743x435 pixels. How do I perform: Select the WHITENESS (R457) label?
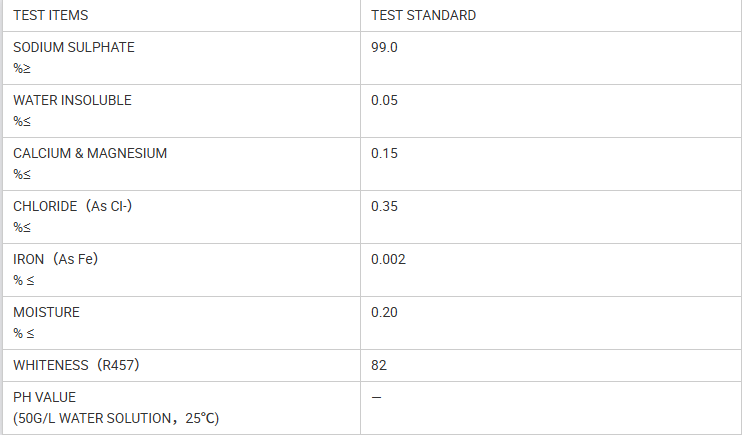76,365
